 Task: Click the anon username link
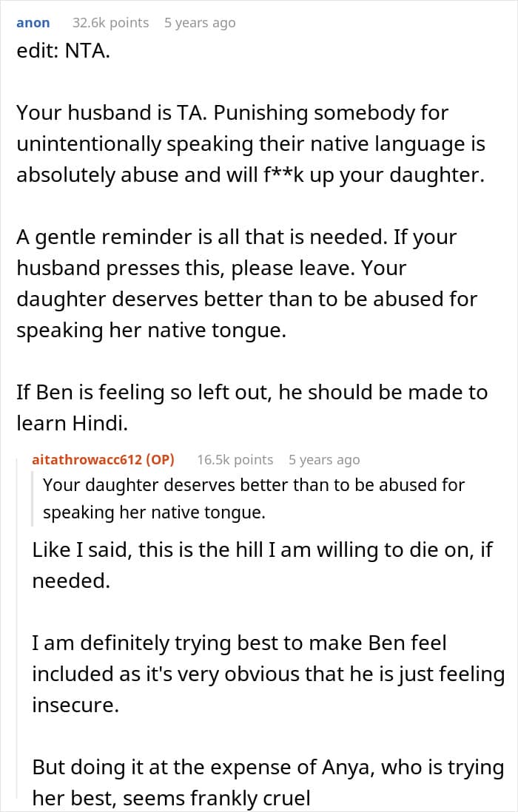coord(33,23)
